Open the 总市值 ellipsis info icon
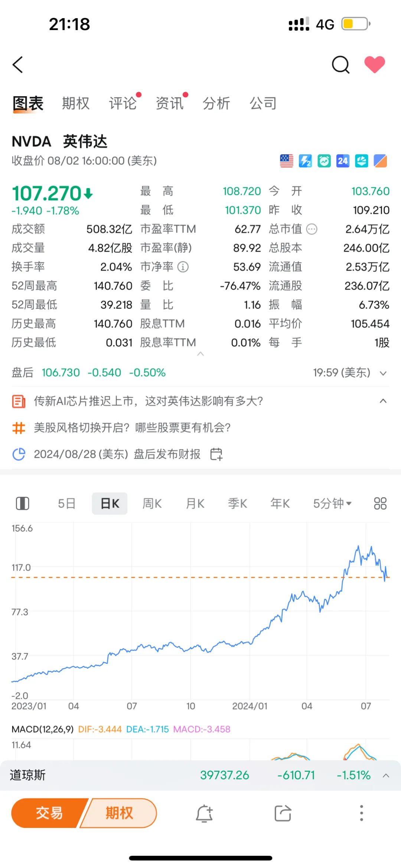This screenshot has height=868, width=401. 312,229
